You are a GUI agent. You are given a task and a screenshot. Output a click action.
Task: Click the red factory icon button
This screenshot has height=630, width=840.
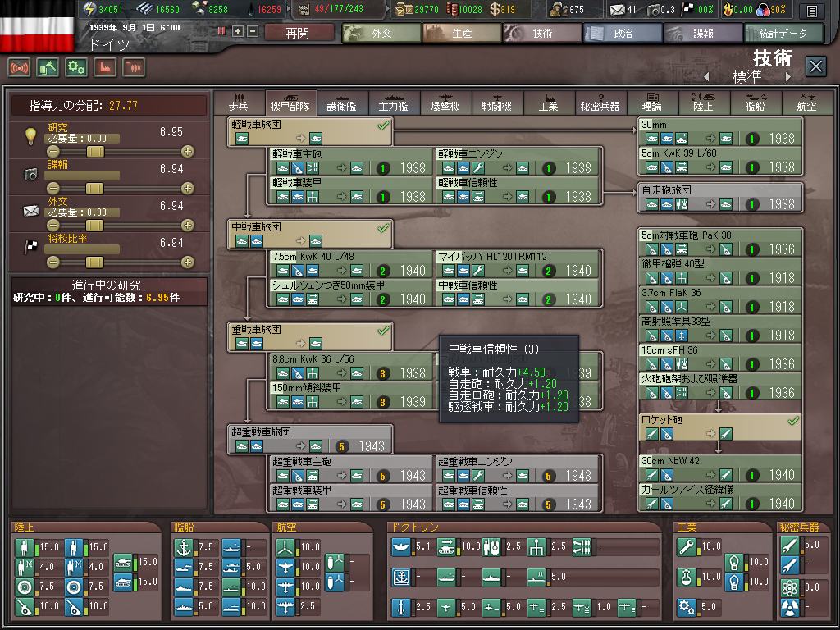coord(105,68)
